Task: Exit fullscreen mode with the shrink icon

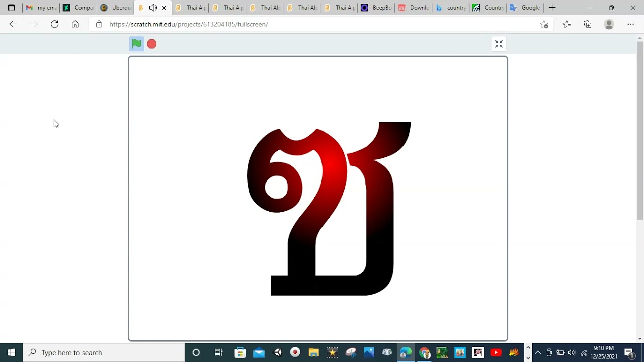Action: click(x=499, y=44)
